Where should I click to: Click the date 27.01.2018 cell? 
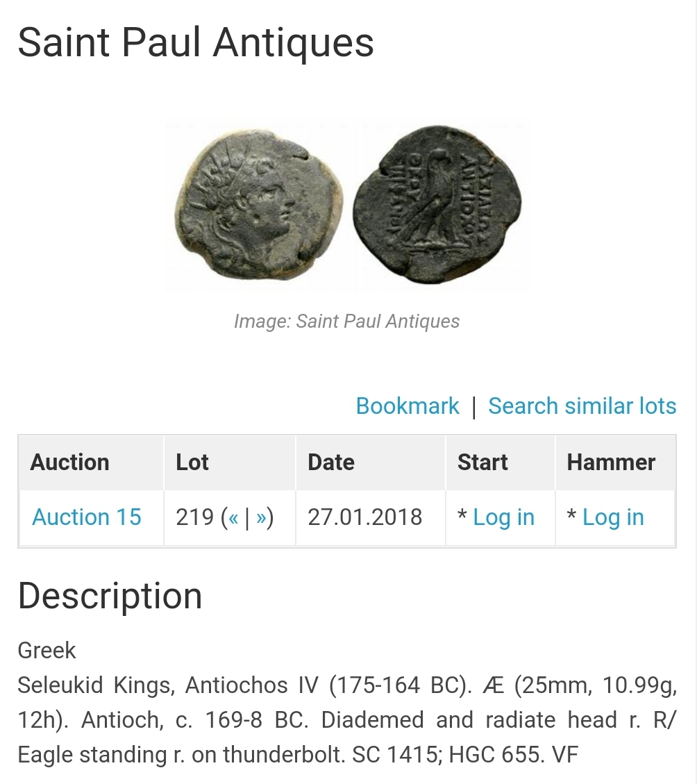click(365, 517)
